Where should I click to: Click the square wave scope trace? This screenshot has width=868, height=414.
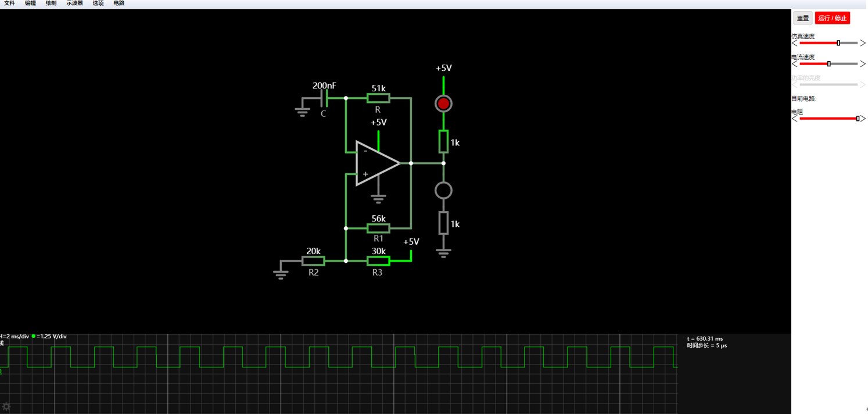339,357
